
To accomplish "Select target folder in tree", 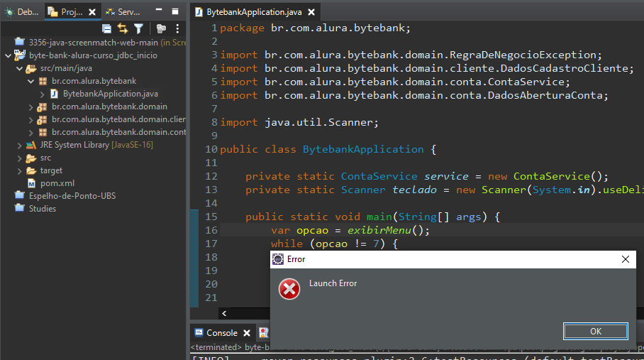I will pos(51,170).
